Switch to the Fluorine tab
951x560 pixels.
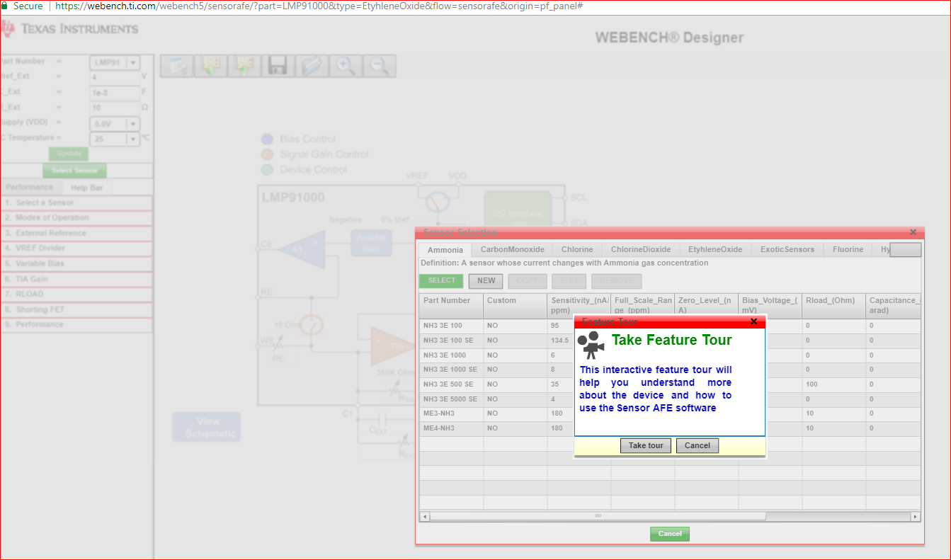click(848, 250)
